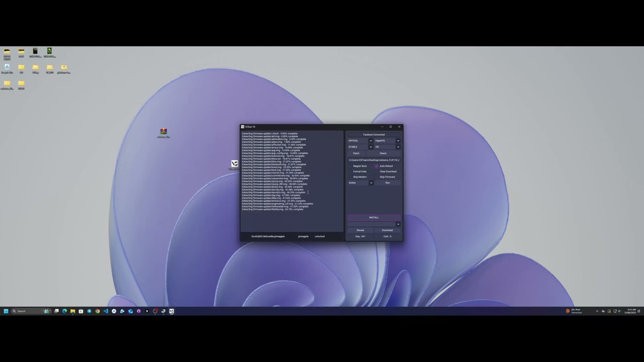Open Outlook from taskbar
644x362 pixels.
click(130, 311)
